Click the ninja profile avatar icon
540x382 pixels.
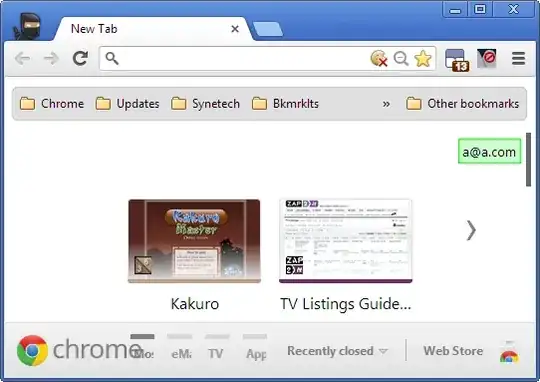coord(28,27)
